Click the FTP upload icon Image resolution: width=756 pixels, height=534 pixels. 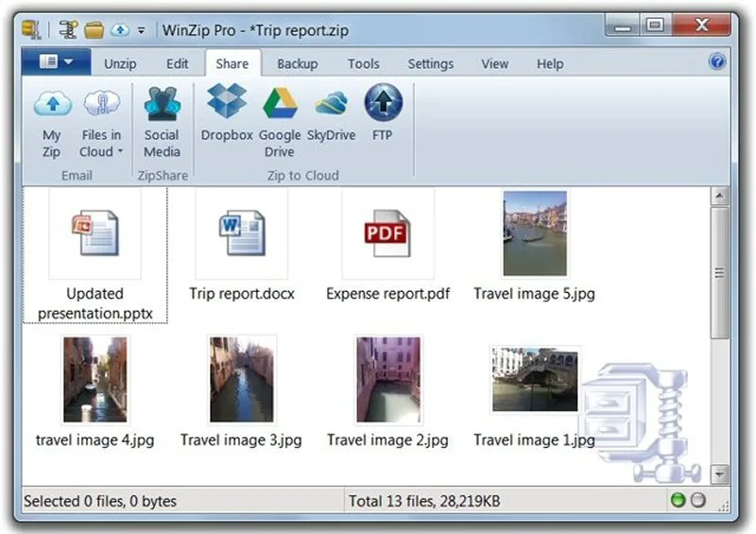[383, 102]
